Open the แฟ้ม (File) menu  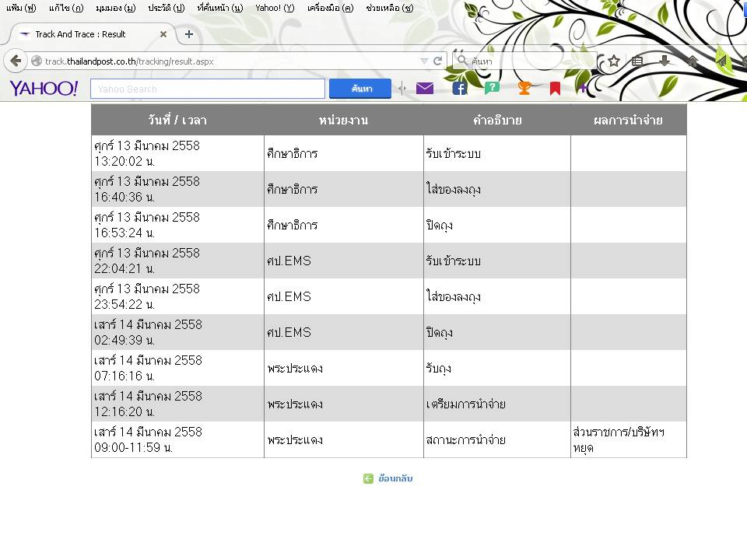point(21,8)
